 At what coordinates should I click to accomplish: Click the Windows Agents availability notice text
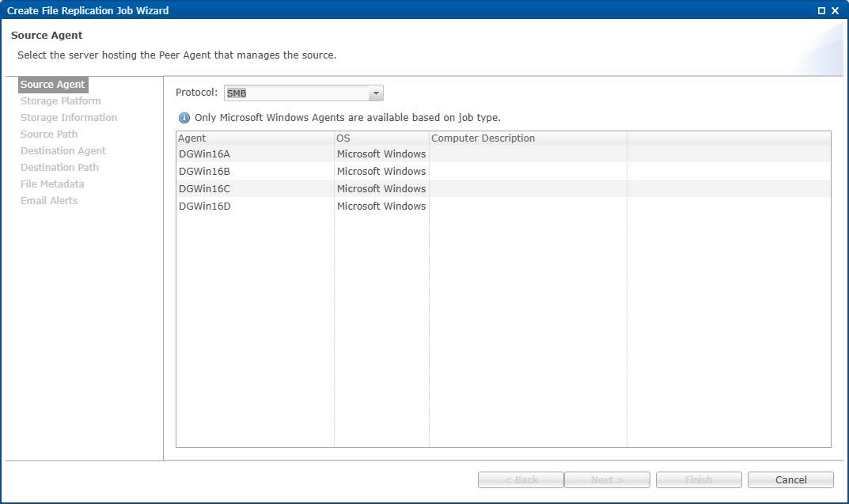[x=347, y=117]
